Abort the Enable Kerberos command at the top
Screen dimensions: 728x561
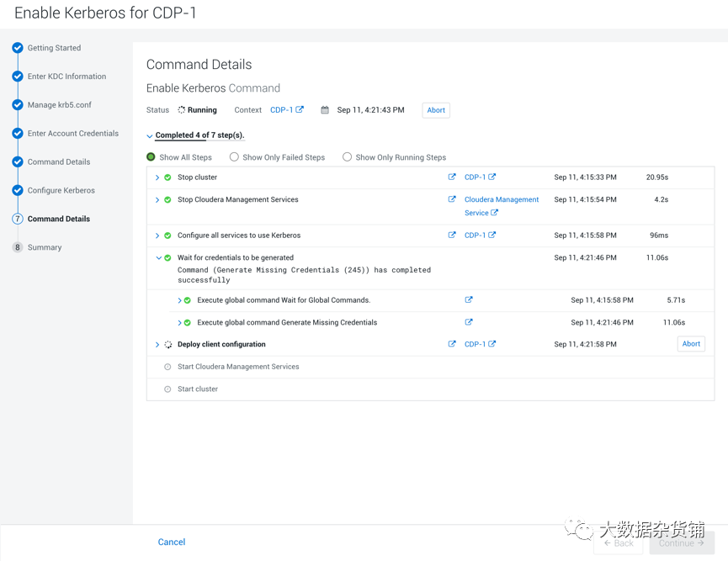(x=436, y=110)
